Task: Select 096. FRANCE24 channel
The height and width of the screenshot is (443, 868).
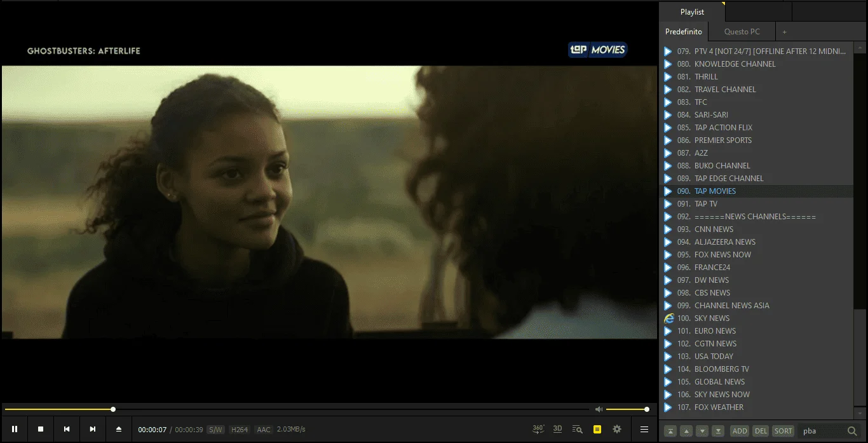Action: (x=756, y=268)
